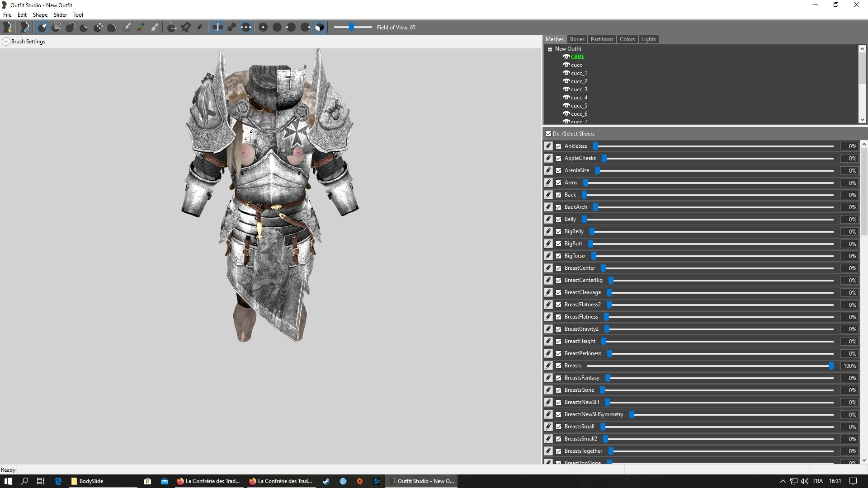Select the Move brush icon
The image size is (868, 488).
click(98, 28)
